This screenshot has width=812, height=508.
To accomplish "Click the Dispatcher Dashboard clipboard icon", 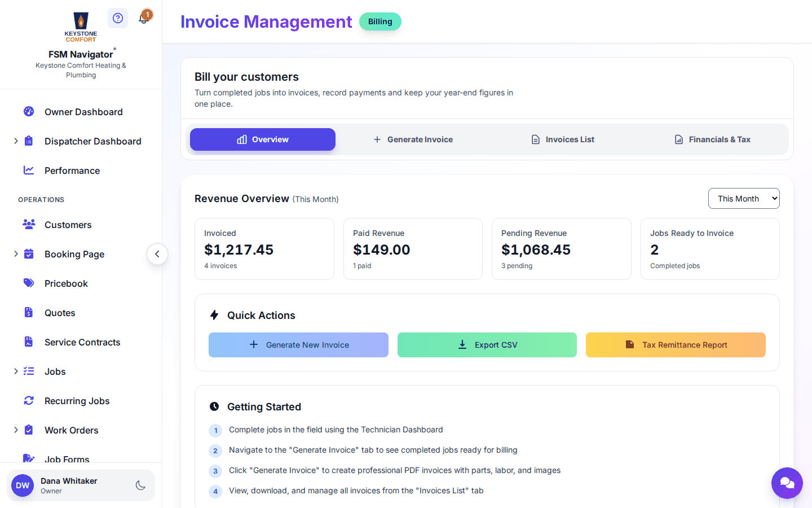I will pos(29,141).
